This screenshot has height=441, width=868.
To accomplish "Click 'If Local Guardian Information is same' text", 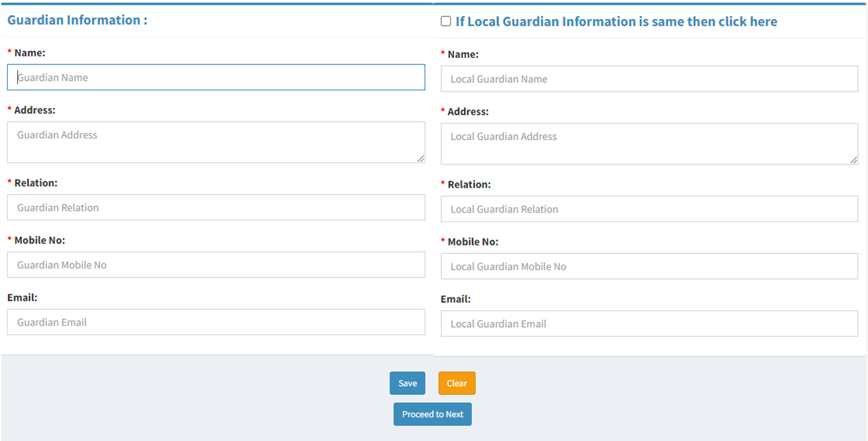I will coord(616,22).
